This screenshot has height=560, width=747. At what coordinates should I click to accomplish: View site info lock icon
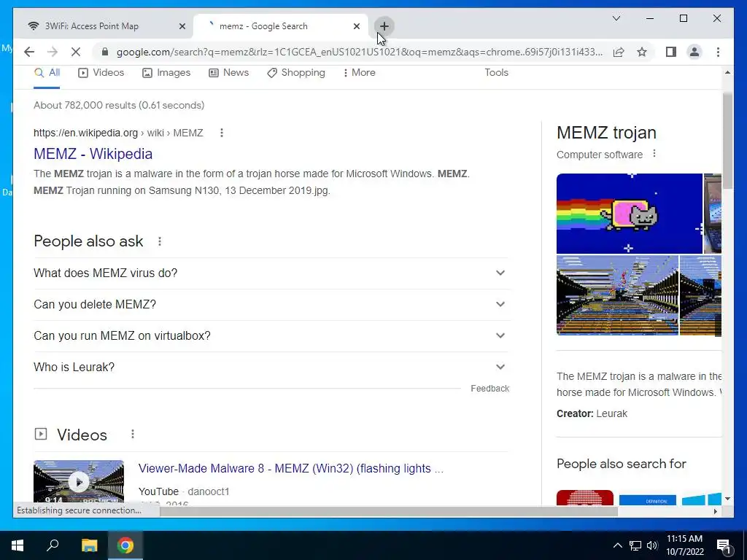click(x=105, y=52)
